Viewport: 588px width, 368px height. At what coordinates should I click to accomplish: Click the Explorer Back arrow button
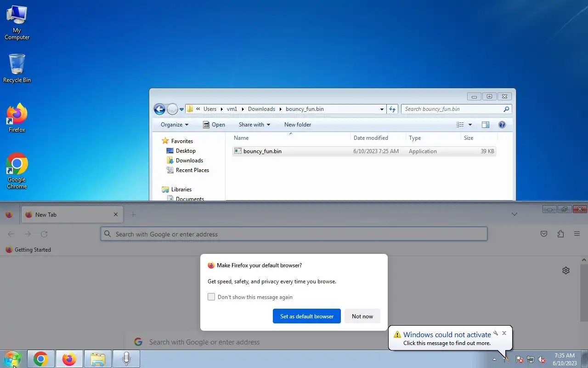click(159, 109)
